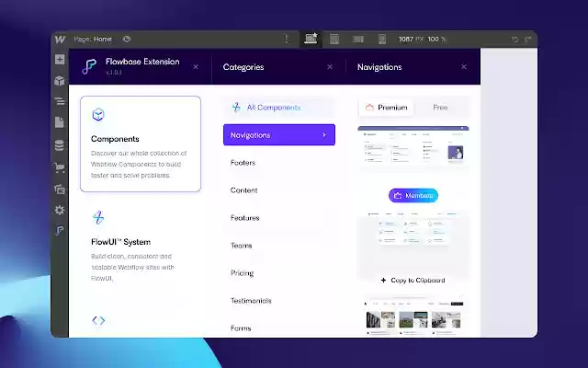Viewport: 588px width, 368px height.
Task: Select the Navigations category
Action: [x=279, y=135]
